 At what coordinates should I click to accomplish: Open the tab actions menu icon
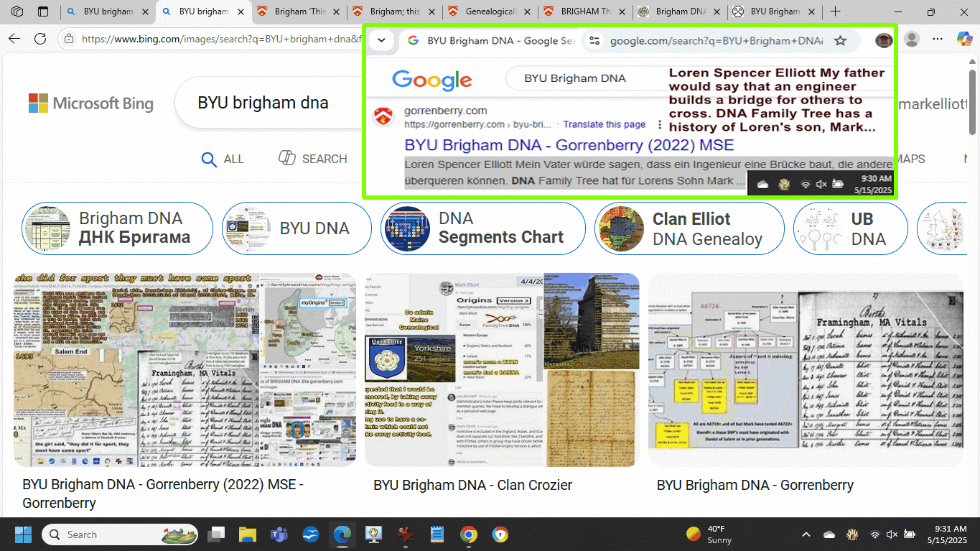click(x=43, y=11)
